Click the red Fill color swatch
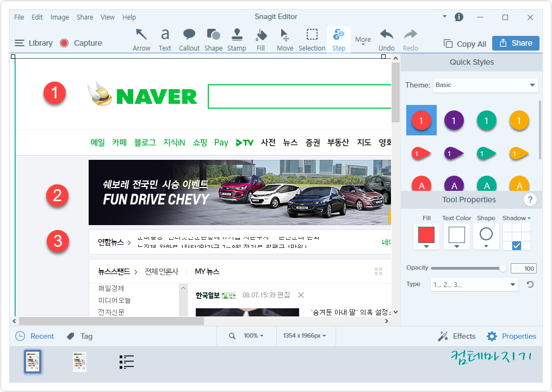The width and height of the screenshot is (552, 392). (426, 235)
